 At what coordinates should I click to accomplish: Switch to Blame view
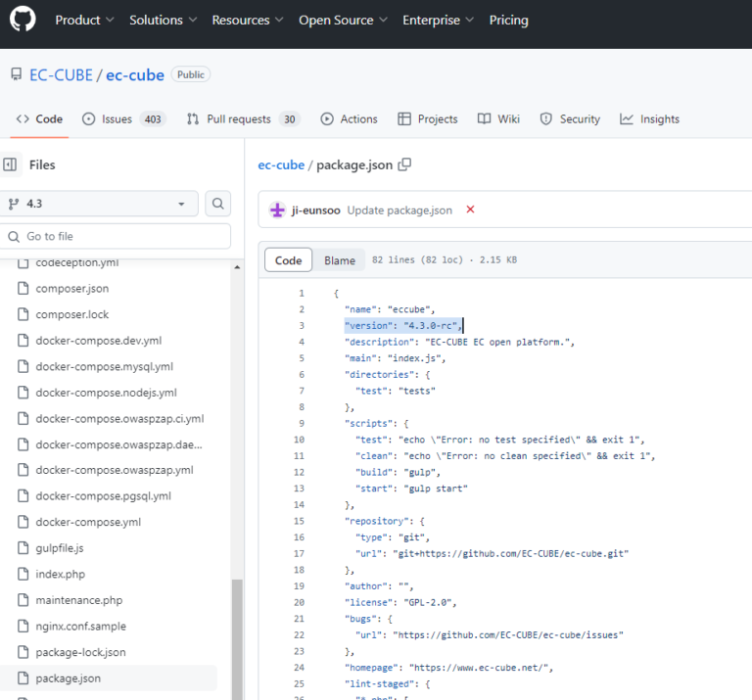tap(340, 260)
